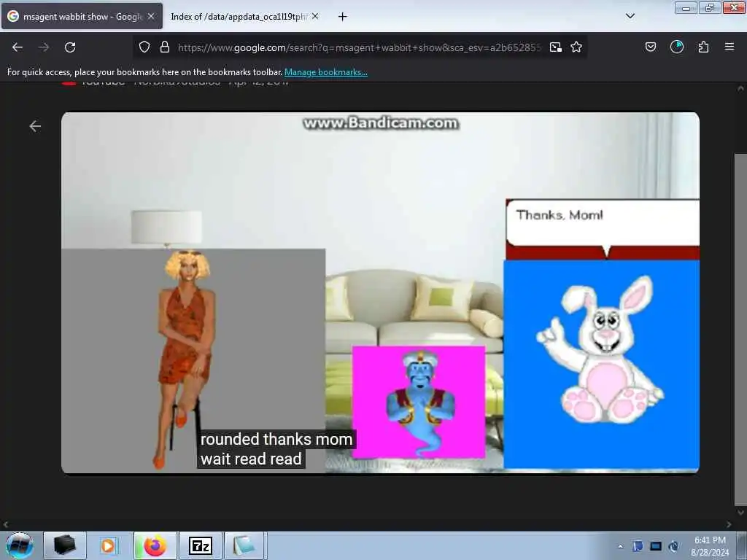Close the Index of /data/appdata tab
Screen dimensions: 747x560
(315, 16)
